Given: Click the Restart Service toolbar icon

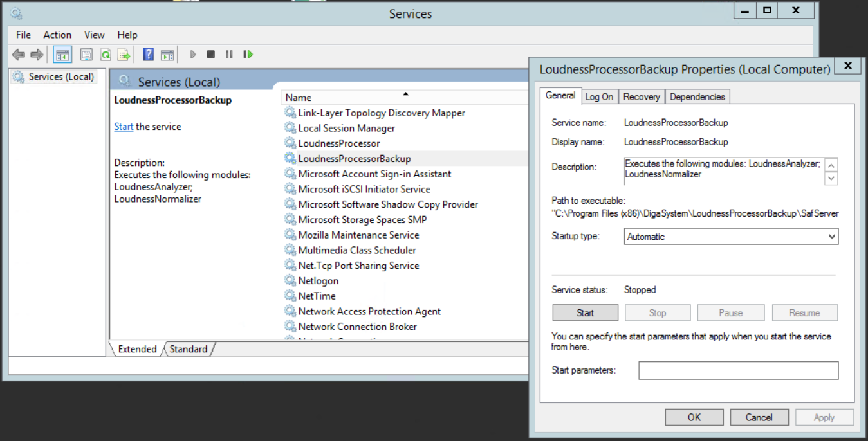Looking at the screenshot, I should 248,55.
